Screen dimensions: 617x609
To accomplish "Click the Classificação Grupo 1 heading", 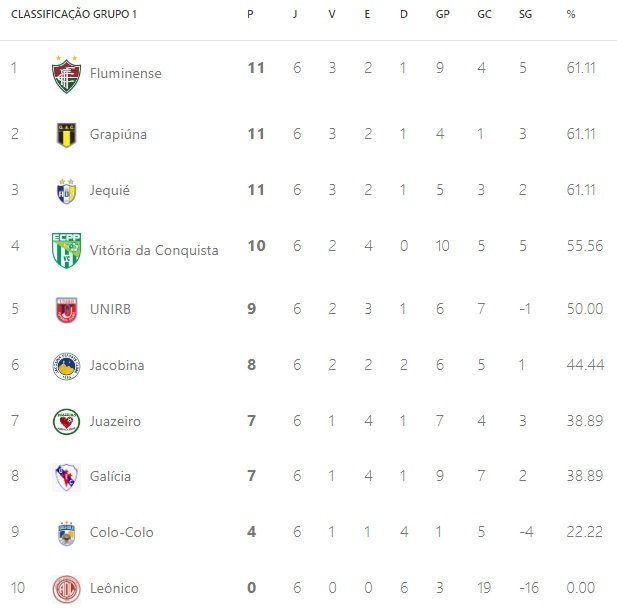I will point(74,14).
